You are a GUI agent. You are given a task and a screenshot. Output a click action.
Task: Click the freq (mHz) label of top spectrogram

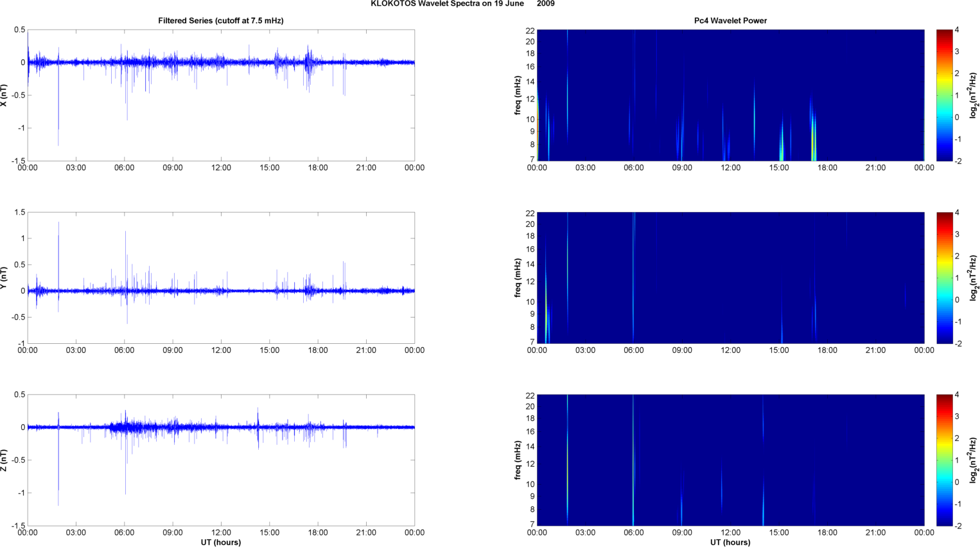coord(518,95)
